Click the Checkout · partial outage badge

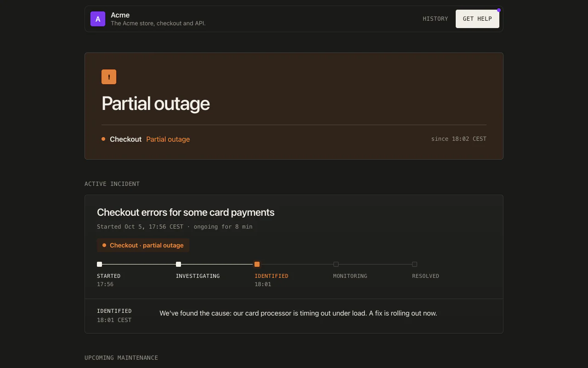coord(143,245)
